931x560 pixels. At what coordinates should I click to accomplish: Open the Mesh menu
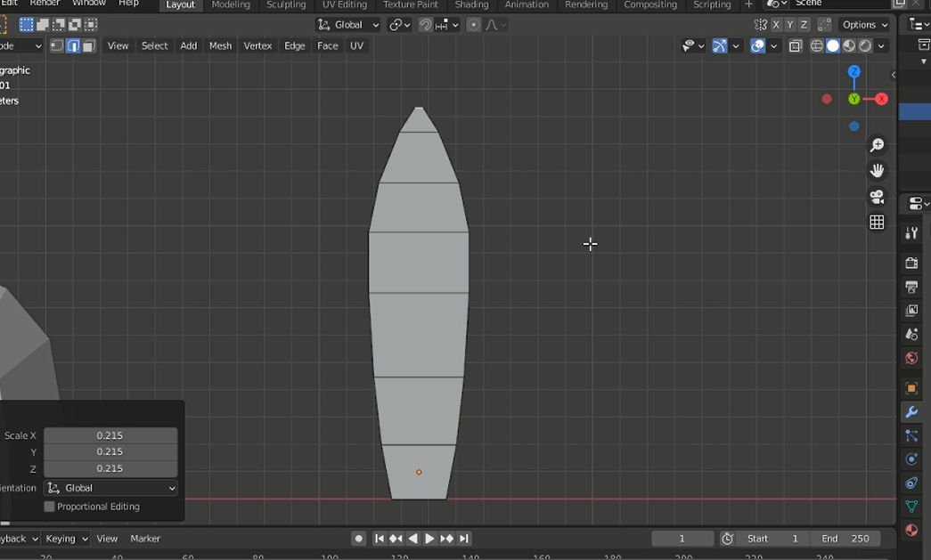tap(220, 45)
